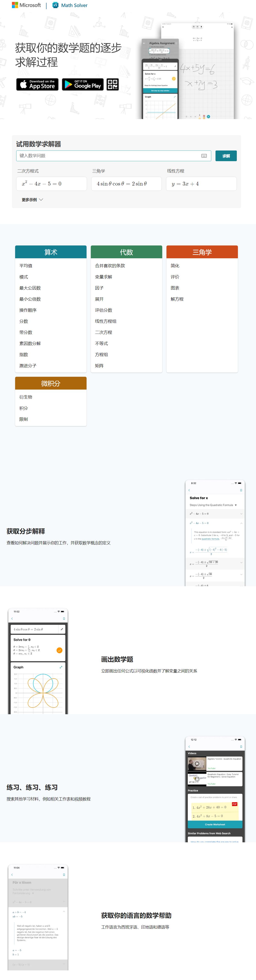Open the 激进分子 topic
The height and width of the screenshot is (980, 256).
[28, 366]
